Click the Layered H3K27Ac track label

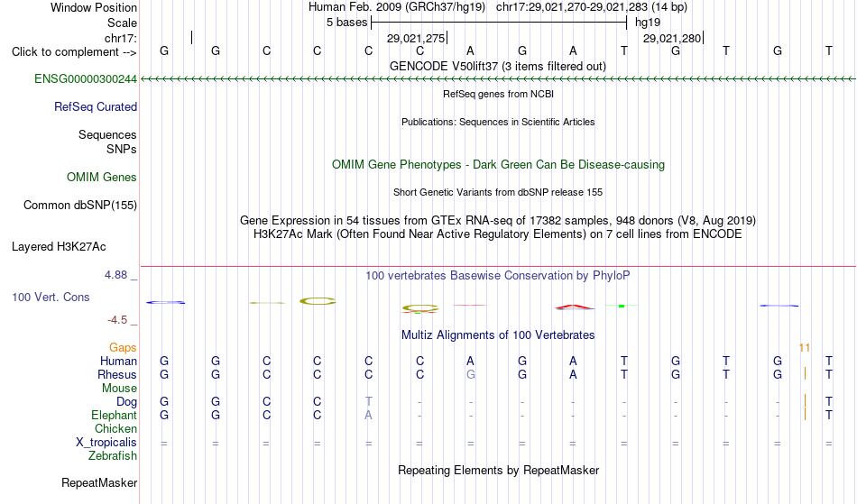pos(59,247)
